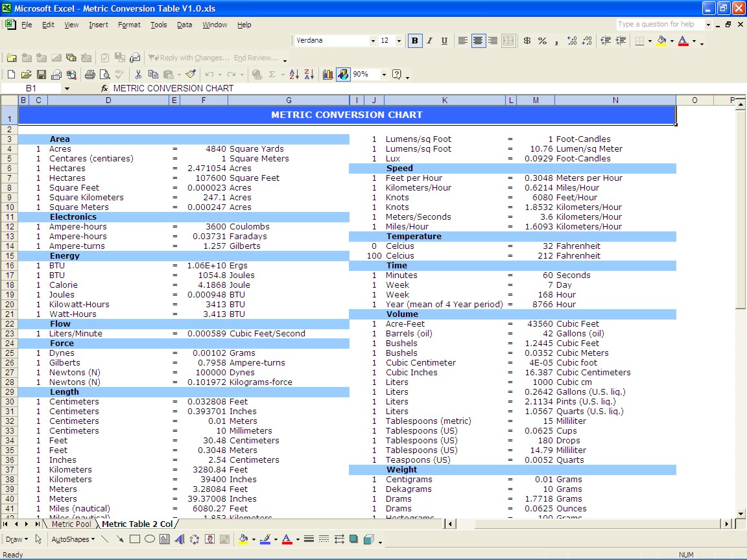Click the Print icon
Screen dimensions: 747x560
tap(89, 75)
